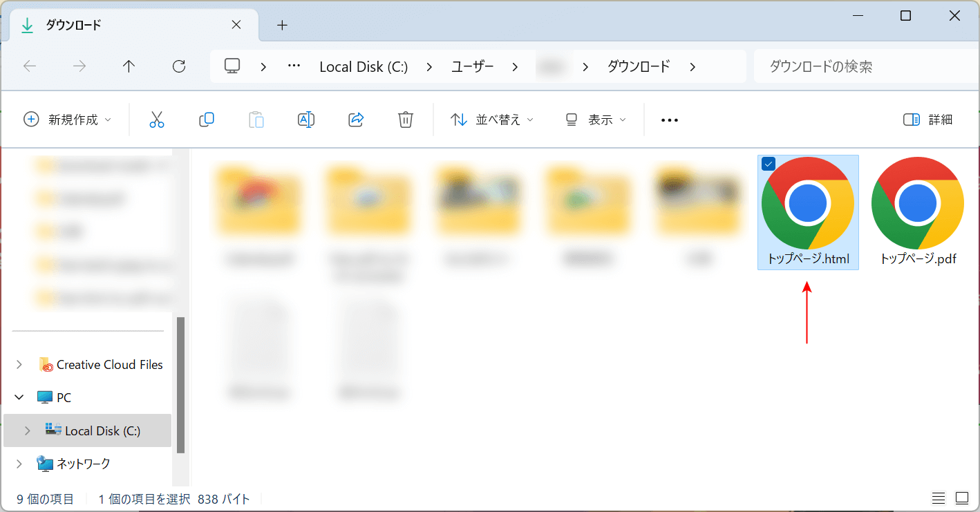Click ユーザー breadcrumb
This screenshot has width=980, height=512.
coord(473,67)
